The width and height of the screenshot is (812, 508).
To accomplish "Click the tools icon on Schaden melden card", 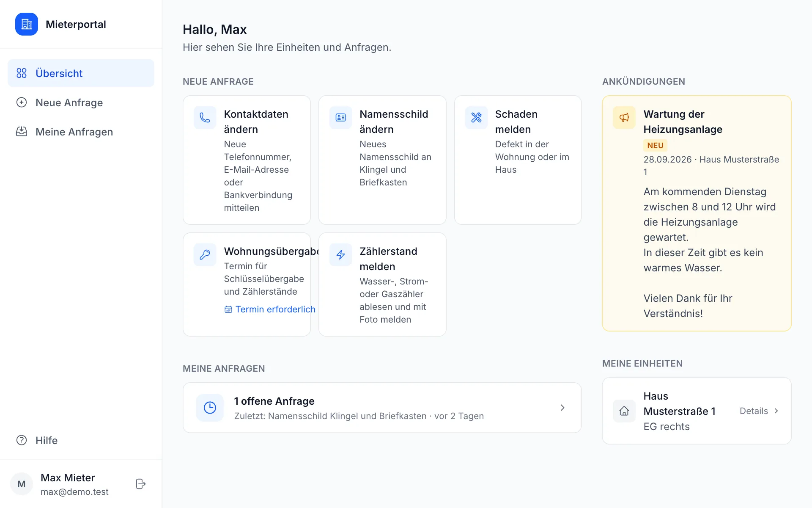I will [x=477, y=117].
